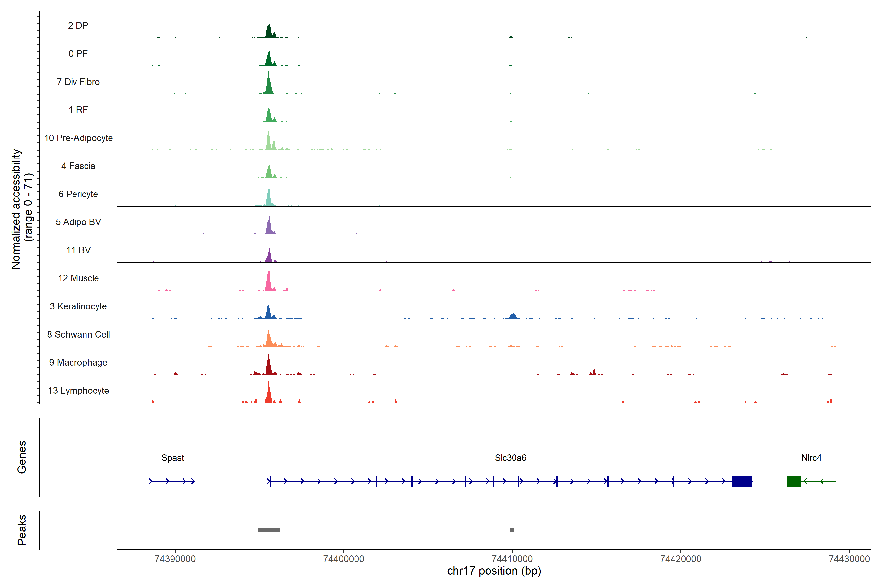Click the wide gray peak bar
882x588 pixels.
(x=269, y=530)
